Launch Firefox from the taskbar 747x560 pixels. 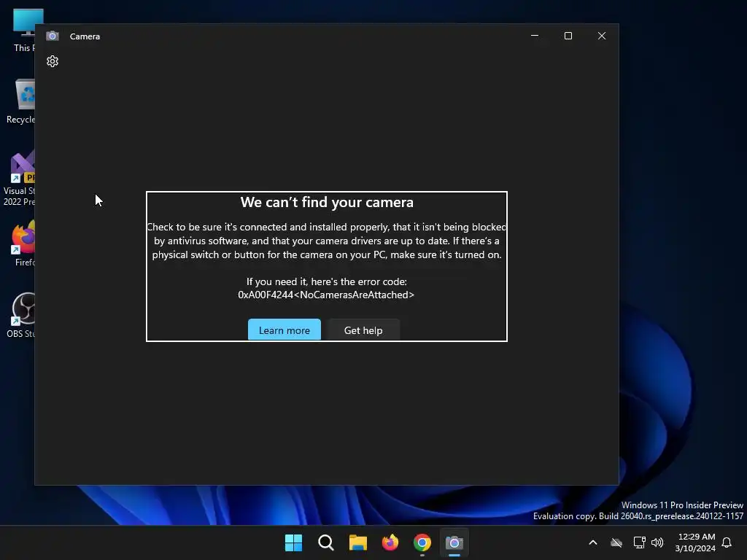[390, 542]
